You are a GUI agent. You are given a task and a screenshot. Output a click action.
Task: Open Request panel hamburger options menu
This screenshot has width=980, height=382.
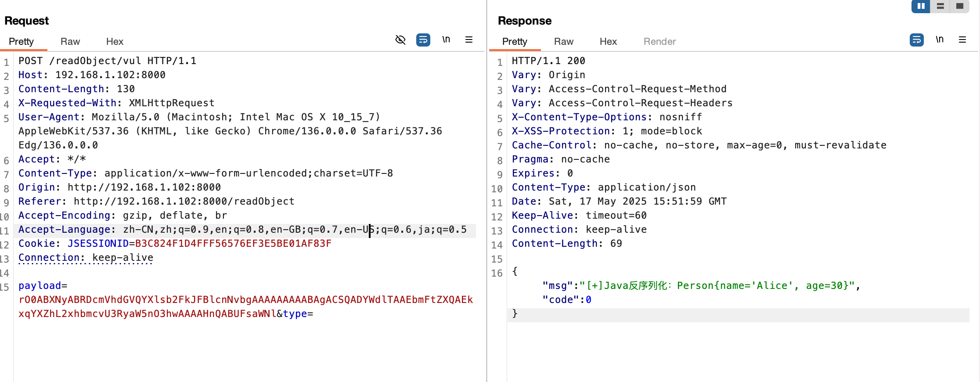click(469, 40)
